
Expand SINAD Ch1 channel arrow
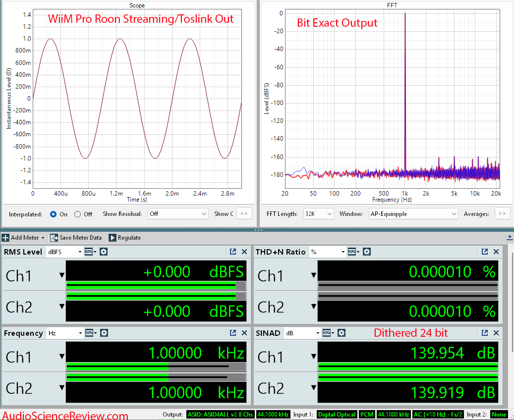(x=314, y=357)
